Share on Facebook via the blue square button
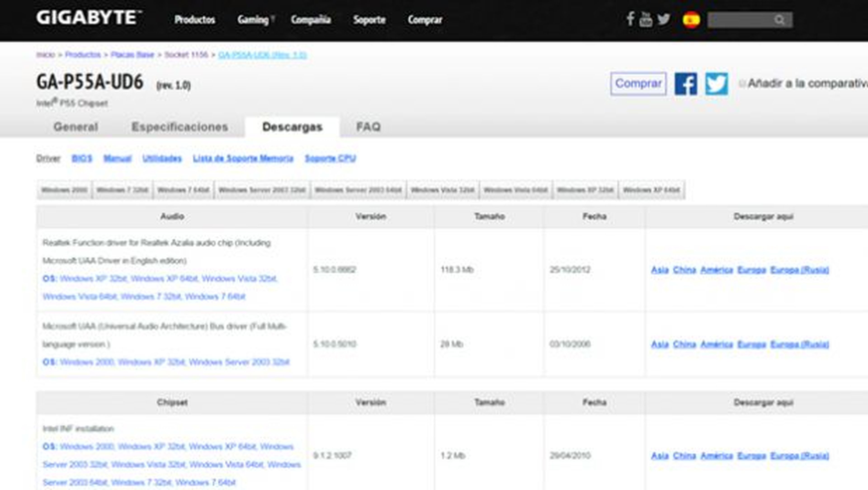Screen dimensions: 868x490 coord(686,84)
